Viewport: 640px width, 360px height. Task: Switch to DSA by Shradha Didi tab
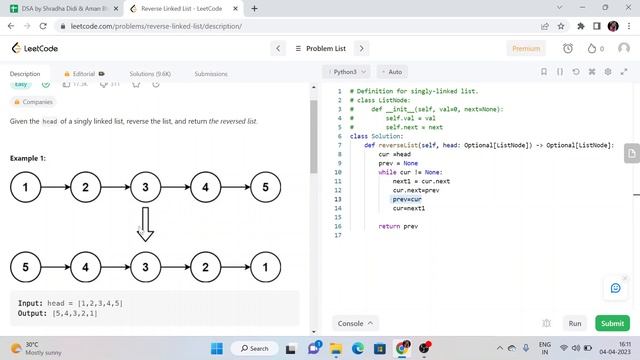[64, 9]
